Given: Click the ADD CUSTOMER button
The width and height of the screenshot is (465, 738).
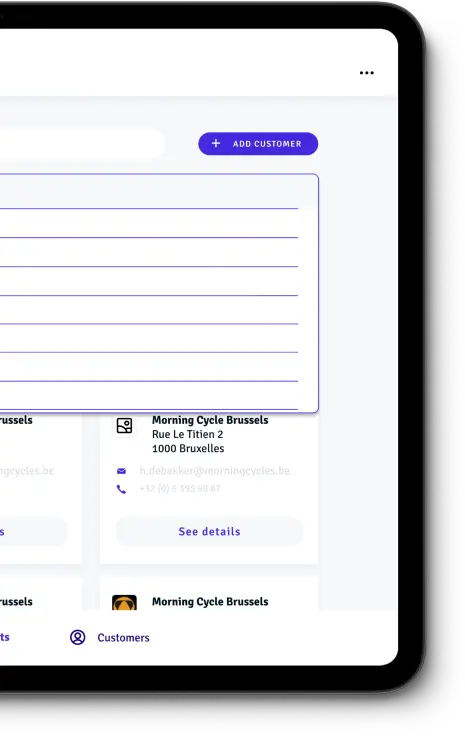Looking at the screenshot, I should coord(258,144).
